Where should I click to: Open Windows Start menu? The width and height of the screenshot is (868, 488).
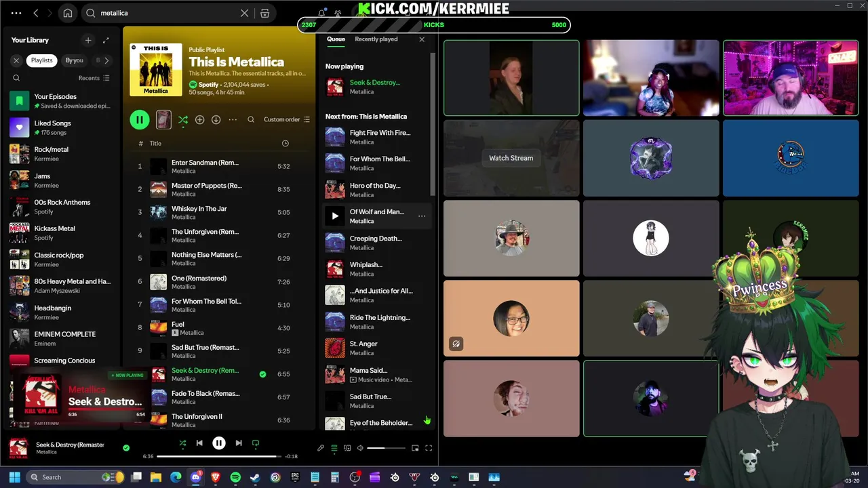coord(14,477)
